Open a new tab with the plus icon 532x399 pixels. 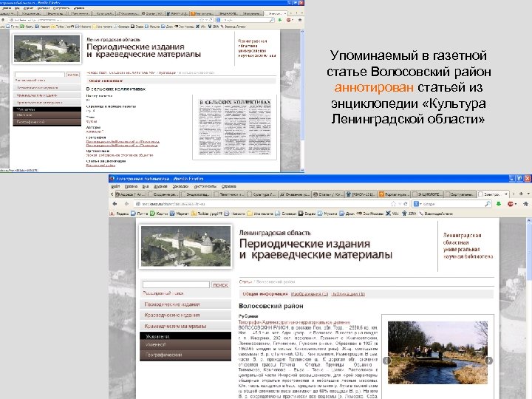click(521, 194)
